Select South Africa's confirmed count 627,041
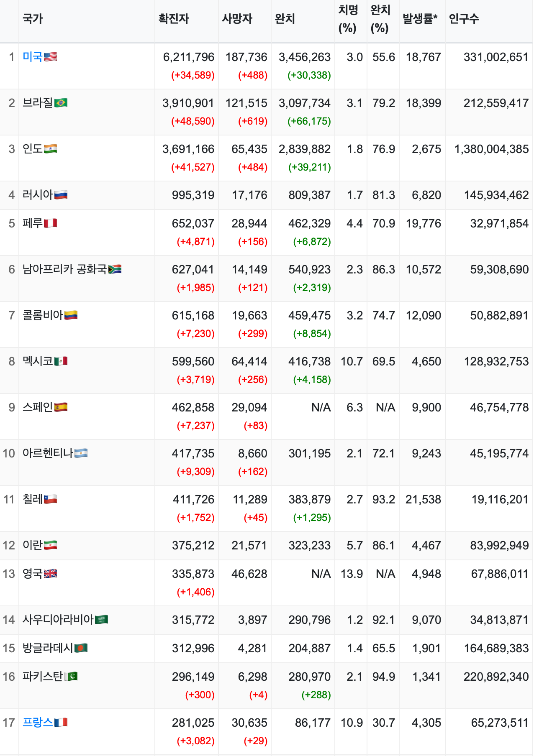This screenshot has height=756, width=534. click(193, 269)
